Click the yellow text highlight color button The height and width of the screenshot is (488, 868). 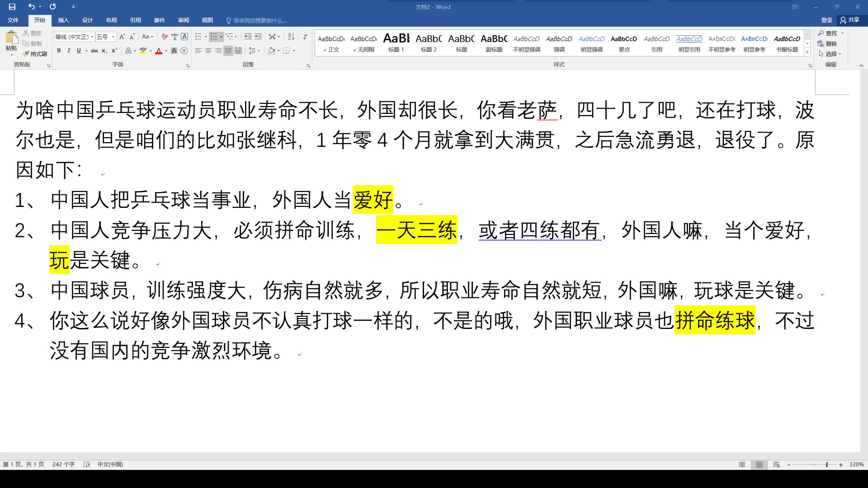(x=143, y=51)
